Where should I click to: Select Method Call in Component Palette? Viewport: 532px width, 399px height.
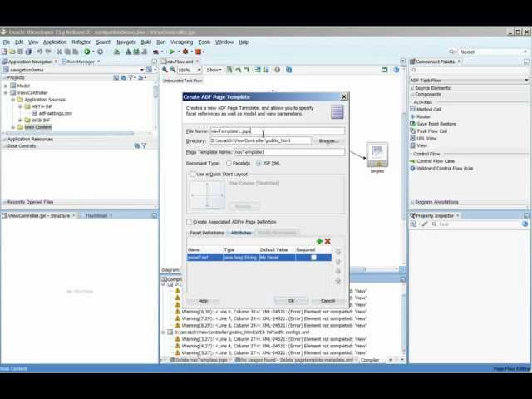click(428, 109)
